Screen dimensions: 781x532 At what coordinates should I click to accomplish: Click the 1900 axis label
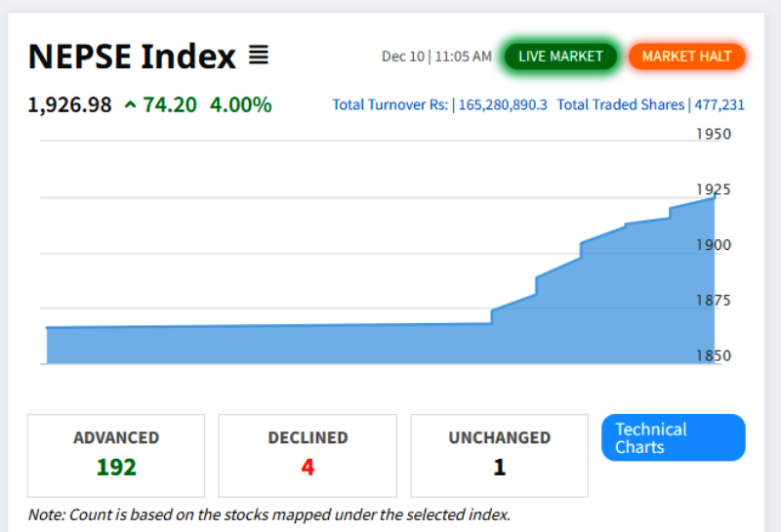(x=714, y=245)
